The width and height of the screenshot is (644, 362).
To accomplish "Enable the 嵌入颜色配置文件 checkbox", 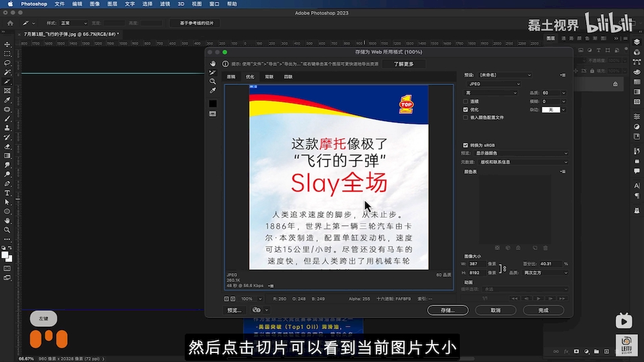I will (466, 117).
